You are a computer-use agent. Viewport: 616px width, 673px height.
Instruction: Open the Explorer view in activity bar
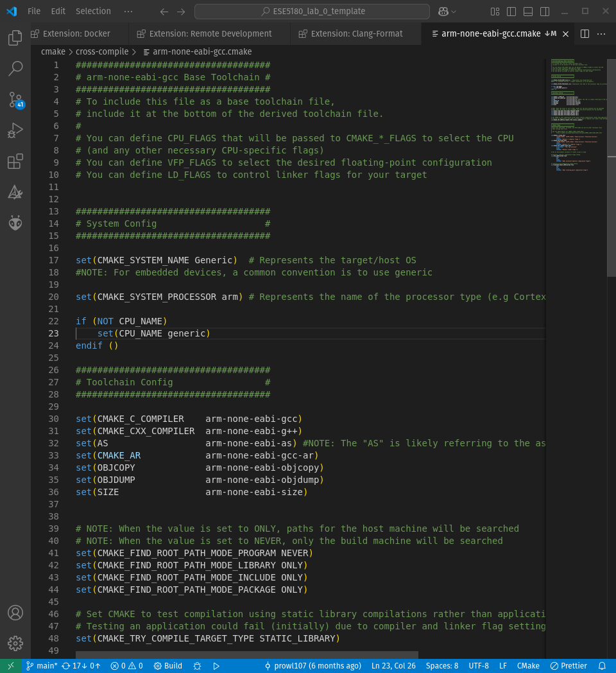(x=15, y=38)
